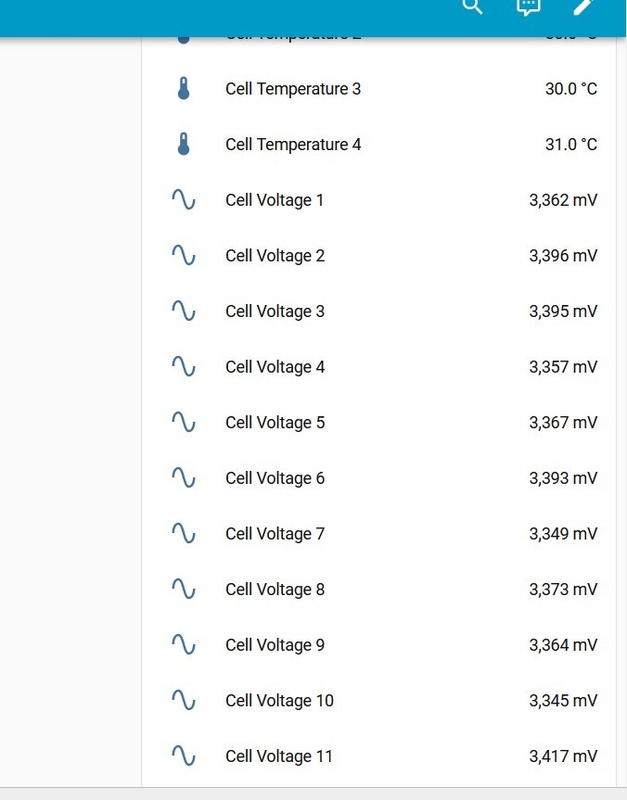The height and width of the screenshot is (800, 627).
Task: Click sine wave icon for Cell Voltage 11
Action: (183, 756)
